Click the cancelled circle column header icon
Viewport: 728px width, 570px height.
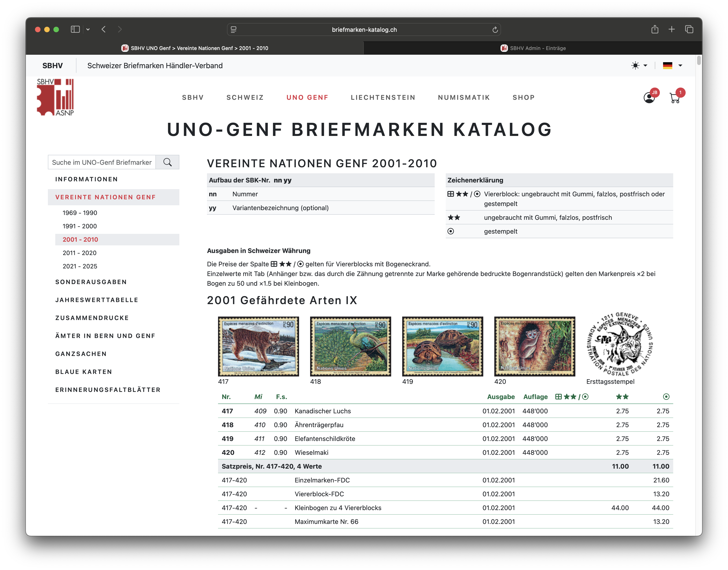click(x=666, y=397)
